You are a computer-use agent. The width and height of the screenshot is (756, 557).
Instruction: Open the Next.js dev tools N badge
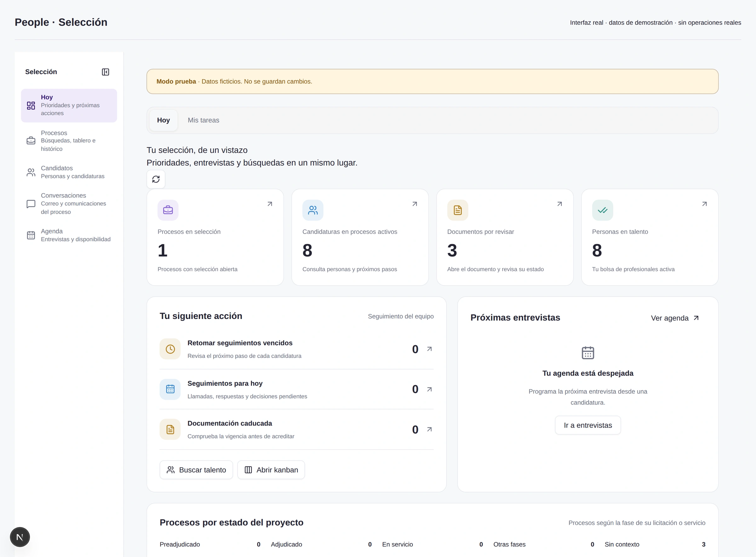(x=20, y=537)
